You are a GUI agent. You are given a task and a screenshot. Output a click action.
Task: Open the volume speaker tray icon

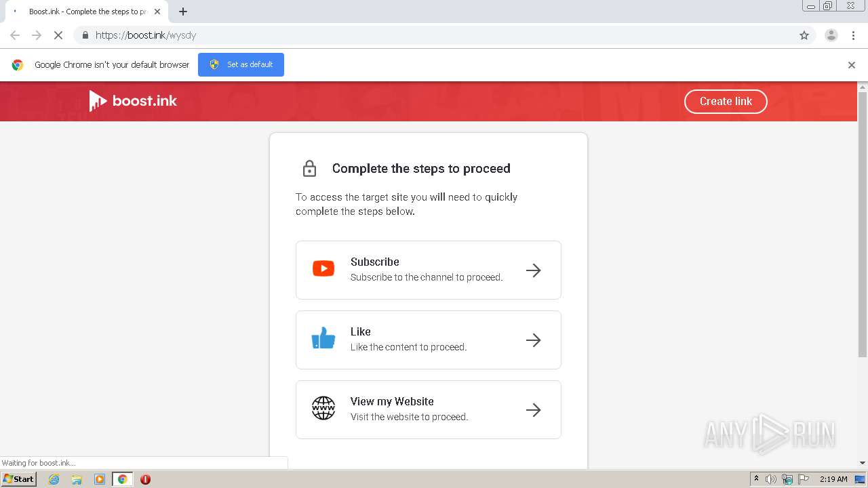click(771, 479)
